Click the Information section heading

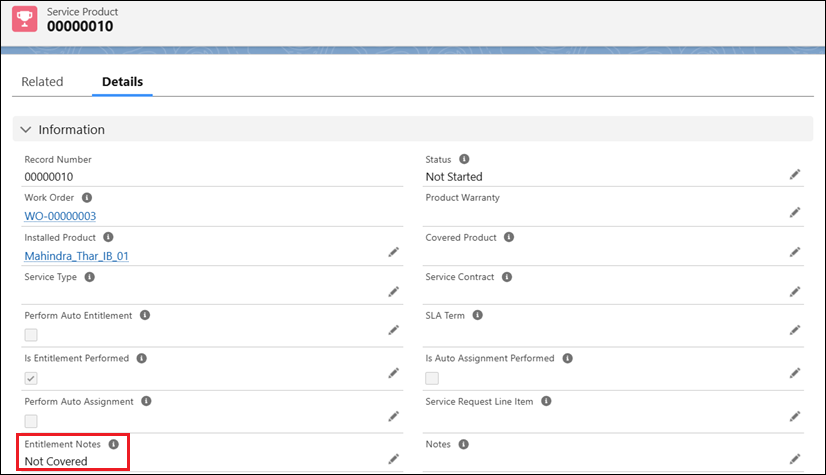[72, 130]
